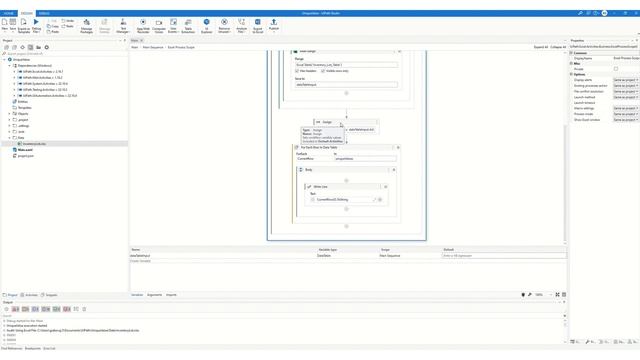Switch to the Activities panel tab
Image resolution: width=640 pixels, height=360 pixels.
29,295
